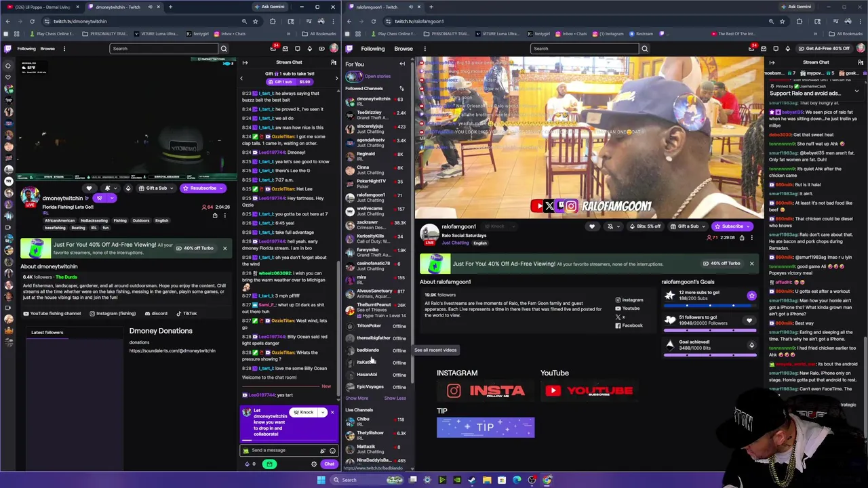
Task: Click Search field in right Twitch window
Action: [585, 49]
